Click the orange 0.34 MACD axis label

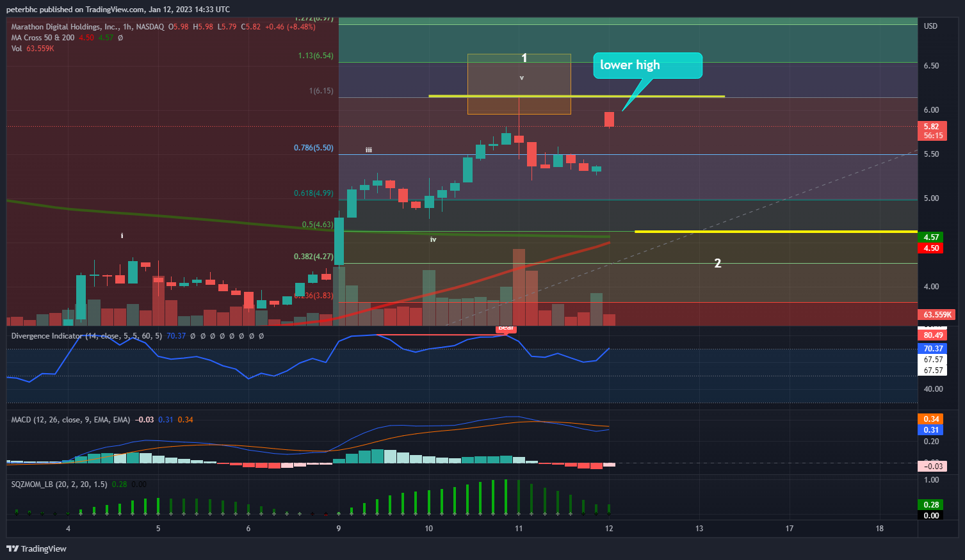[931, 419]
